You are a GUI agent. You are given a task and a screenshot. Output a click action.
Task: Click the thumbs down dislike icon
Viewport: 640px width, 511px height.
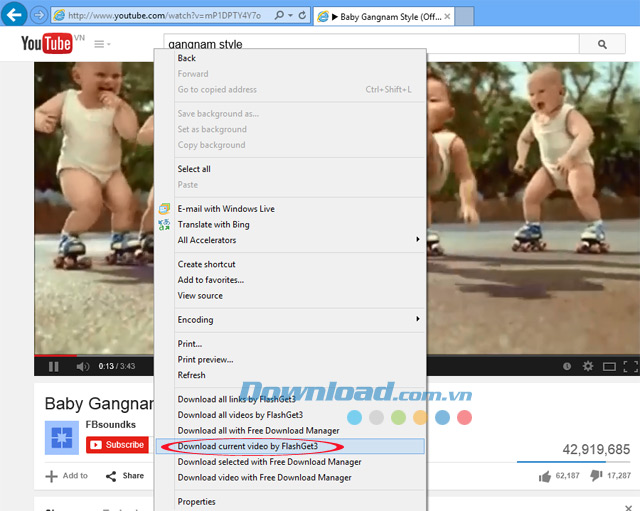point(597,475)
